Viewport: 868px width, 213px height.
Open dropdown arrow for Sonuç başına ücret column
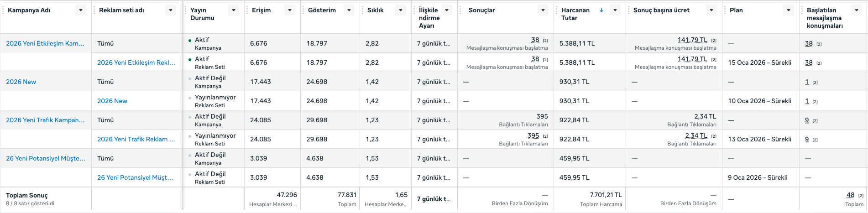(711, 10)
